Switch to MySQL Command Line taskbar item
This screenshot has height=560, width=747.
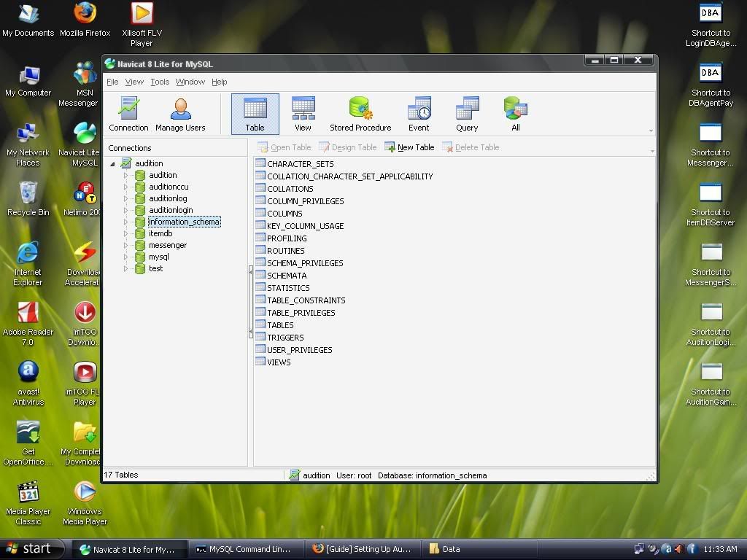[243, 549]
